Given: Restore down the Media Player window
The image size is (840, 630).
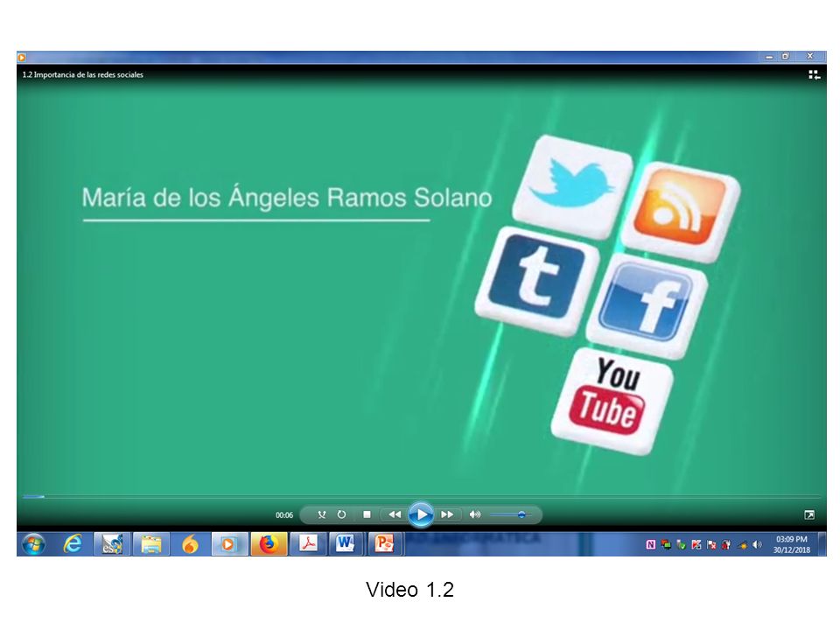Looking at the screenshot, I should pyautogui.click(x=786, y=56).
